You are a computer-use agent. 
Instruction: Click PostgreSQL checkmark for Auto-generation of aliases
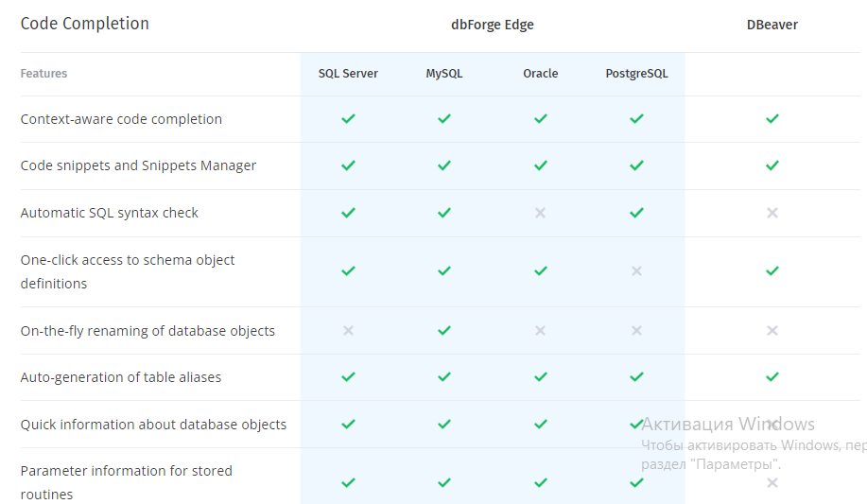pos(636,377)
